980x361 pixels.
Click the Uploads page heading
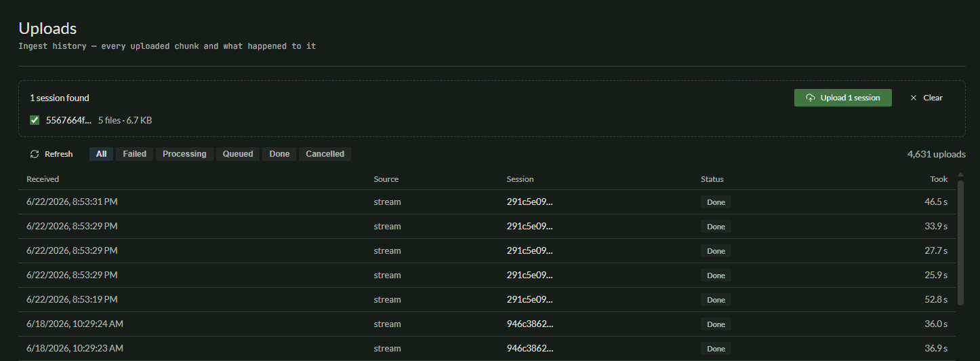point(47,28)
